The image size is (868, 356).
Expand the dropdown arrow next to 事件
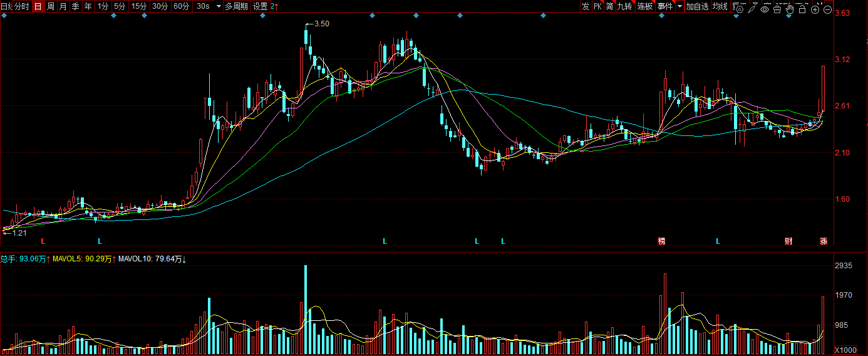pyautogui.click(x=680, y=6)
